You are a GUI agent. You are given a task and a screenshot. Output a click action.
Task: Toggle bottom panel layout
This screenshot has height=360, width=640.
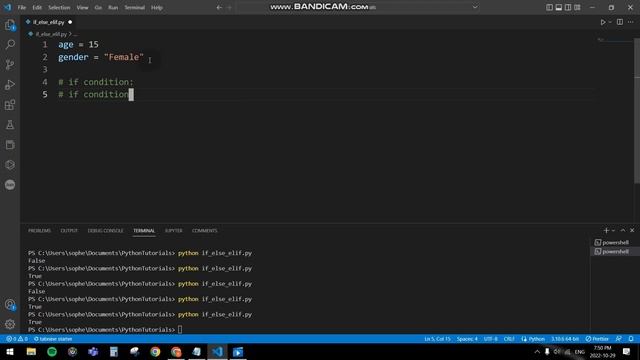(559, 7)
